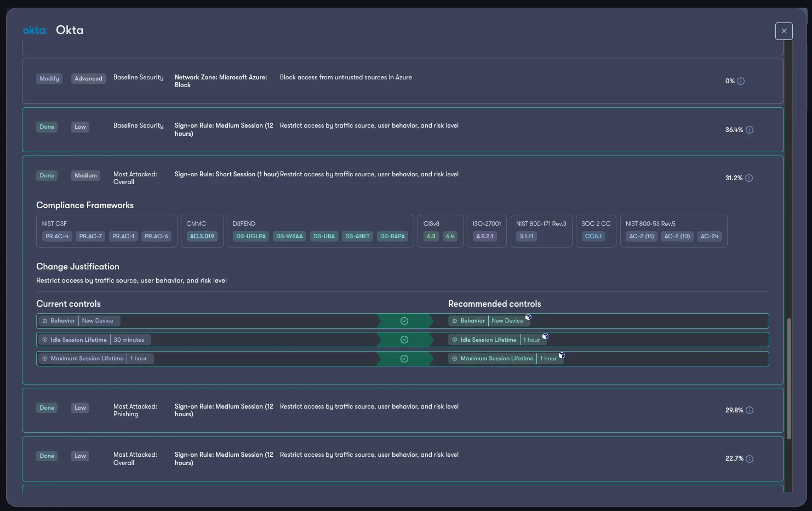812x511 pixels.
Task: Click the info icon beside the 36.4% score
Action: (750, 130)
